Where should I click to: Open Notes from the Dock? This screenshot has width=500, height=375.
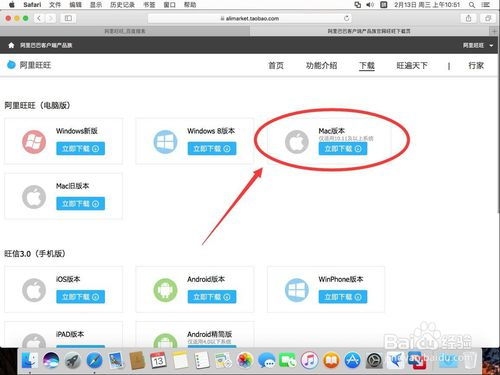(180, 360)
